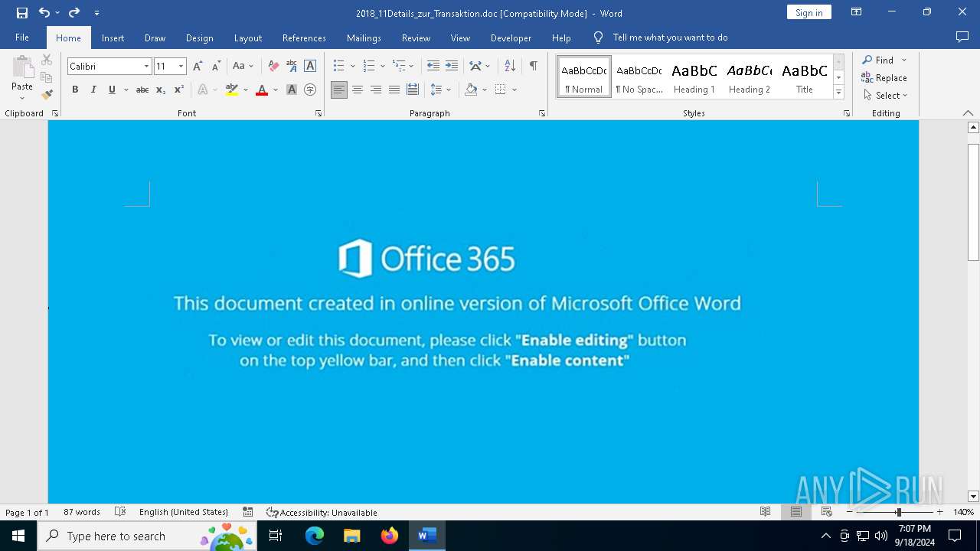
Task: Apply the yellow text highlight color
Action: click(x=232, y=90)
